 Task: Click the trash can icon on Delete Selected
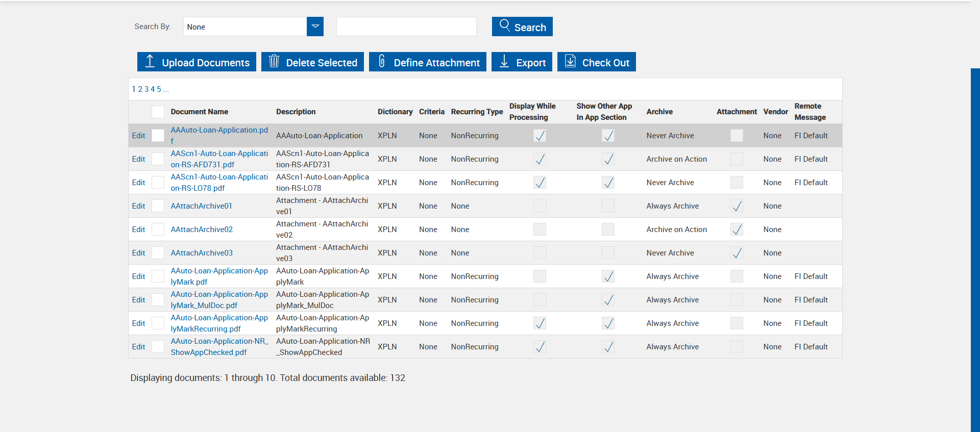[x=274, y=62]
